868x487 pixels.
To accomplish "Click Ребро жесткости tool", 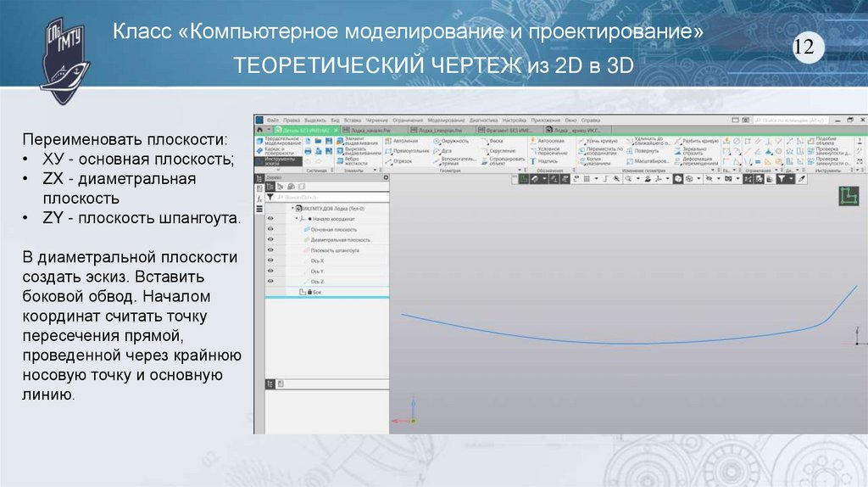I will 353,161.
